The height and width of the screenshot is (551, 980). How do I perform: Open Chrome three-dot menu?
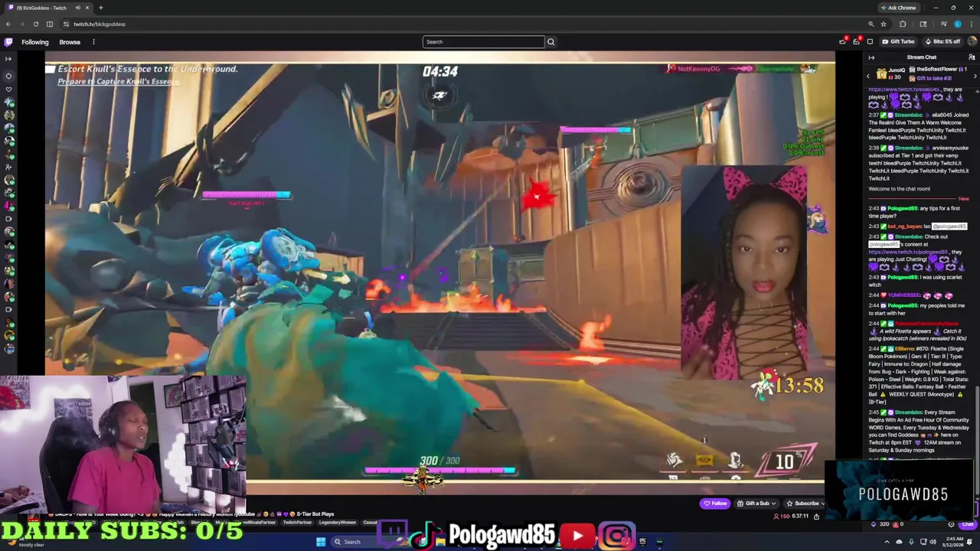pyautogui.click(x=972, y=24)
